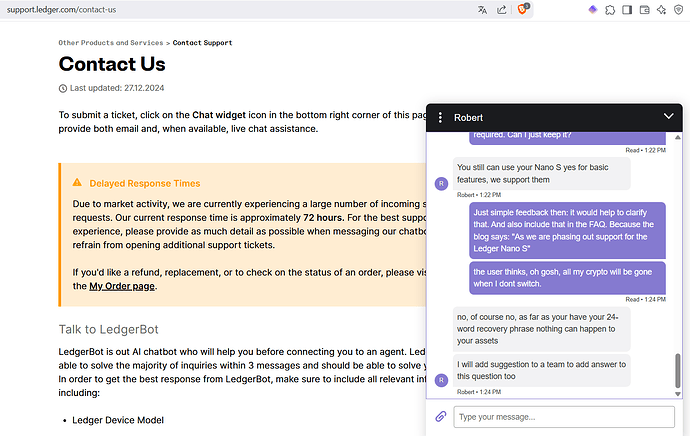Click the share page icon in address bar
Screen dimensions: 690x436
point(502,10)
